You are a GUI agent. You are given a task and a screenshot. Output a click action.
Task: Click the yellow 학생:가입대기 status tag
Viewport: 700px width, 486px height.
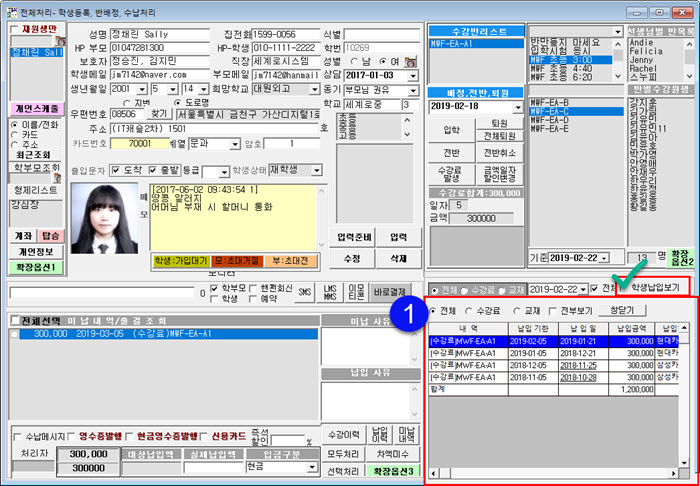pos(181,261)
